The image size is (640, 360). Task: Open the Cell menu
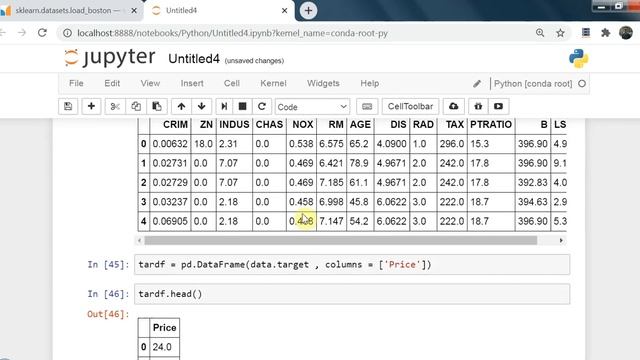tap(231, 83)
